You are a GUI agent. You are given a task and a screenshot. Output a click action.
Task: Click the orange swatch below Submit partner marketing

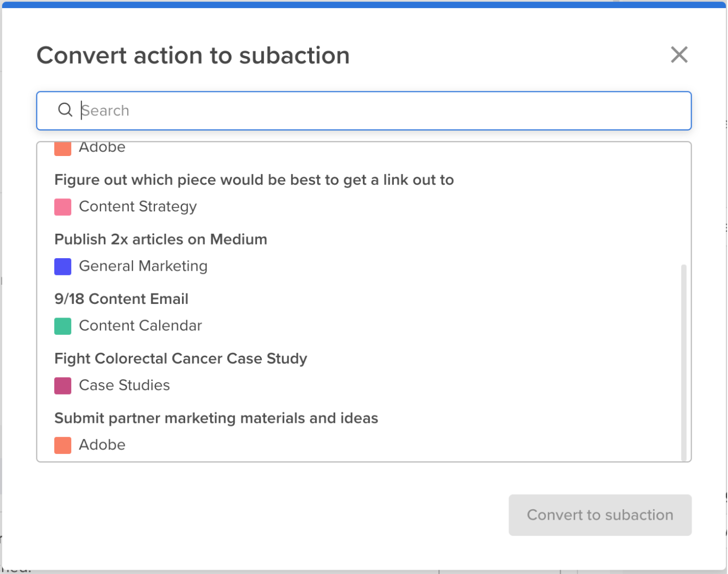point(63,445)
